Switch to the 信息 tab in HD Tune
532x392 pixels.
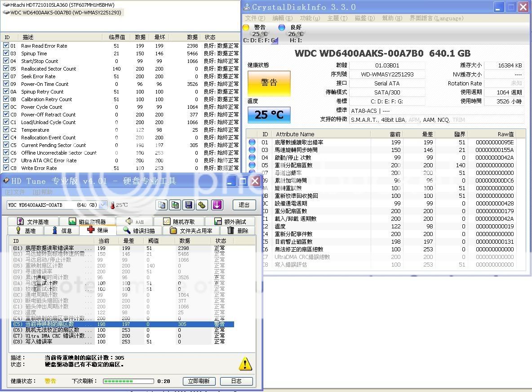tap(62, 231)
